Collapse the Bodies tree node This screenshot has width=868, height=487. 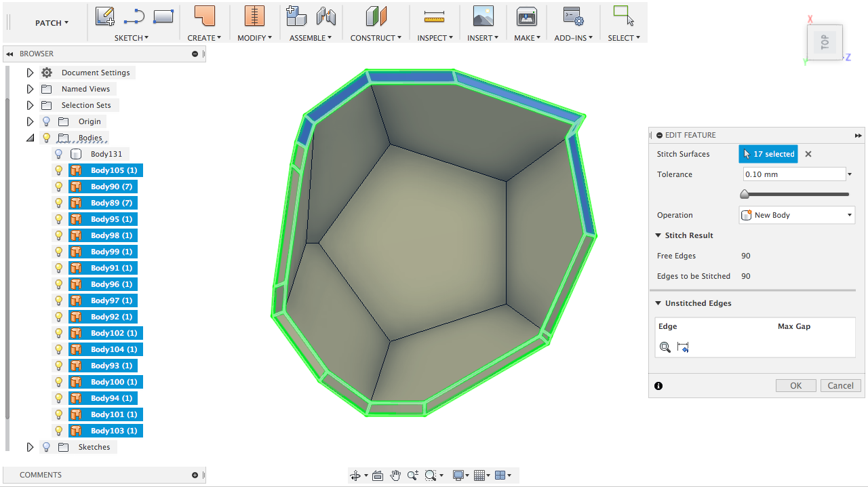pos(30,138)
